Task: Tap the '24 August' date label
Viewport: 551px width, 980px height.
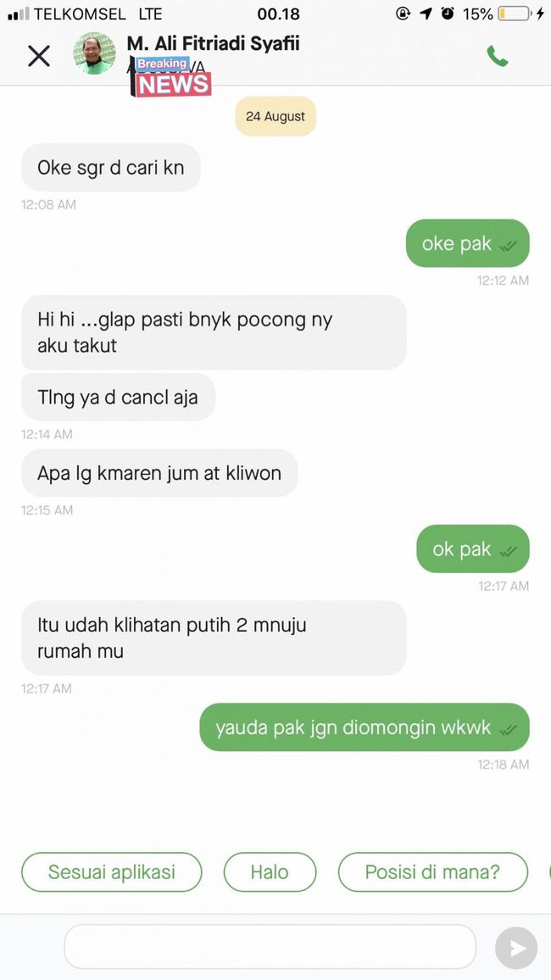Action: coord(275,116)
